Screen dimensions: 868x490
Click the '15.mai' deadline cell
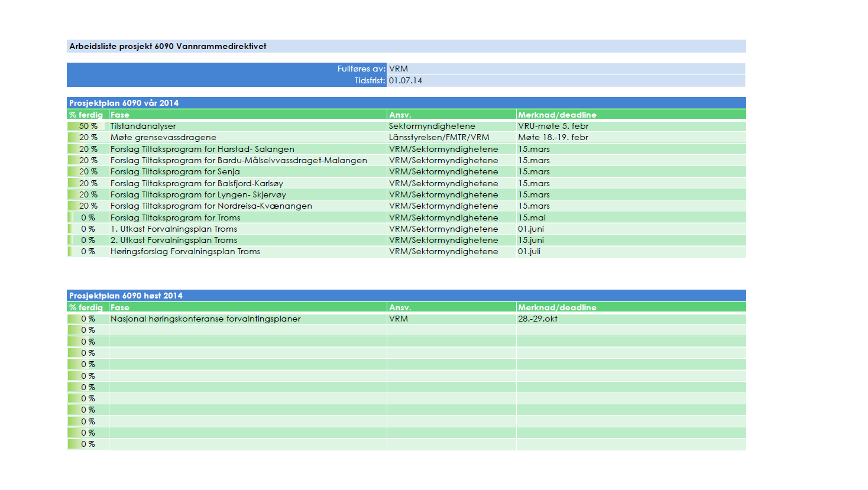(x=631, y=218)
